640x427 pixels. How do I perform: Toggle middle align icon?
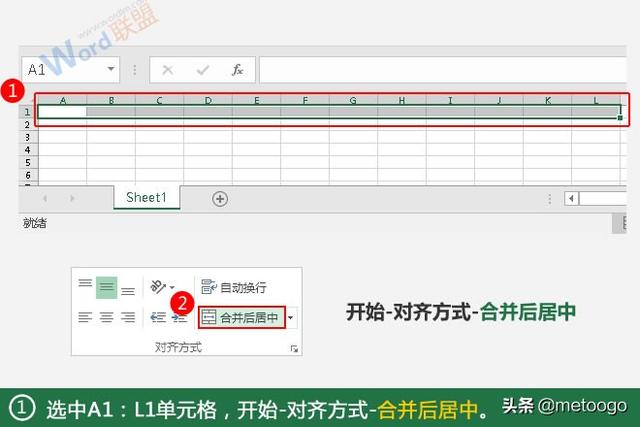107,287
